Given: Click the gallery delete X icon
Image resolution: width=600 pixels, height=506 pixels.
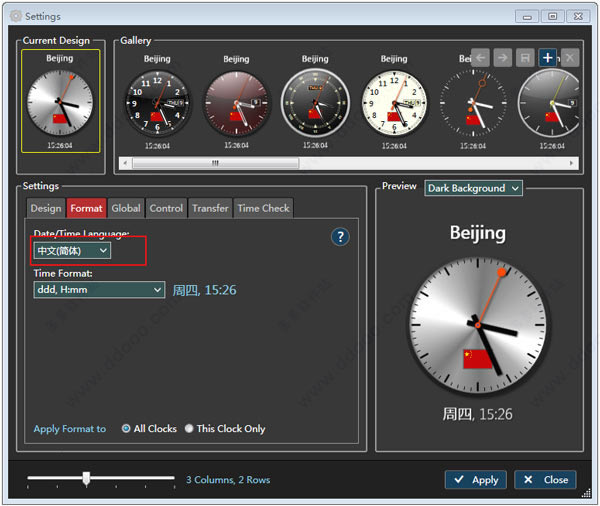Looking at the screenshot, I should 569,58.
